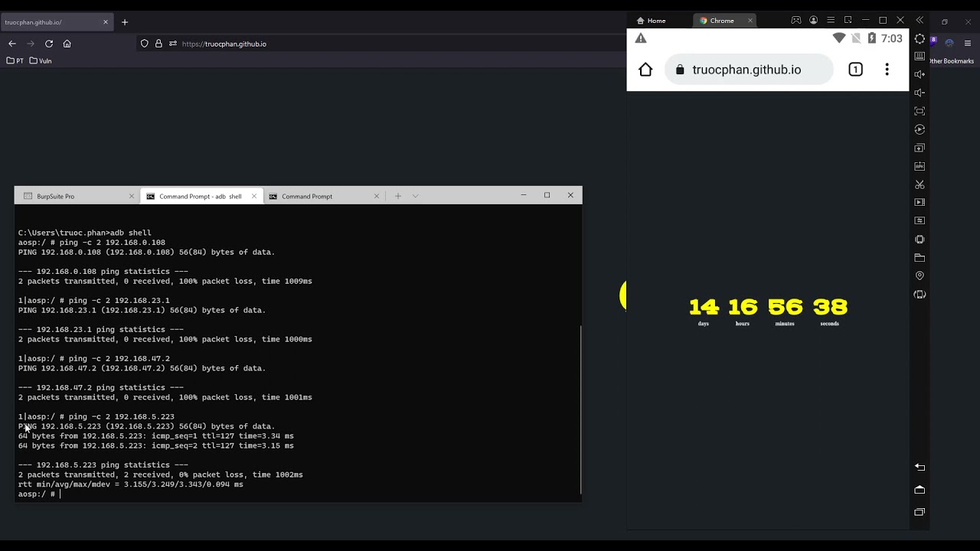This screenshot has height=551, width=980.
Task: Select the emulator Chrome tab
Action: (726, 21)
